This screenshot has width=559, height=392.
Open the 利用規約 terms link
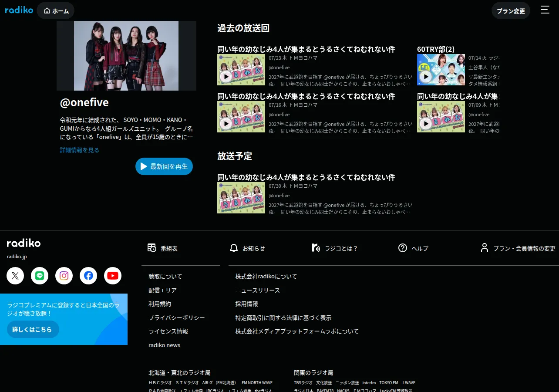160,304
